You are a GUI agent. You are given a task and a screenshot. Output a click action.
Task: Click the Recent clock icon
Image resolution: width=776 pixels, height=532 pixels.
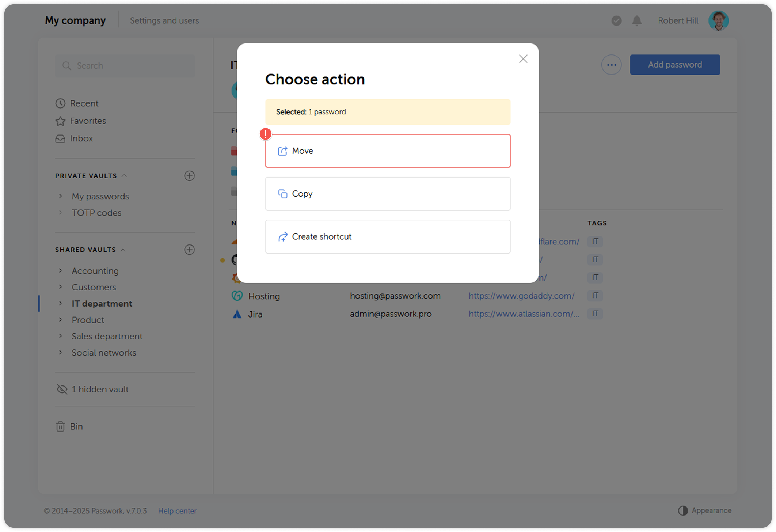[61, 103]
